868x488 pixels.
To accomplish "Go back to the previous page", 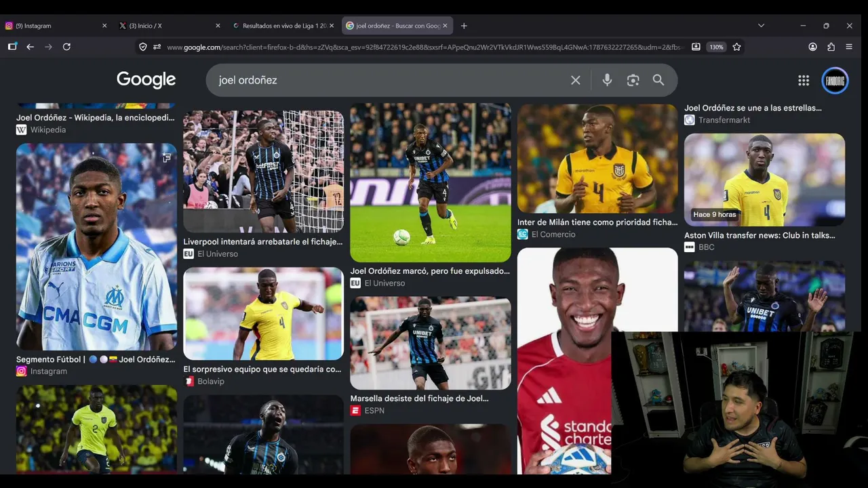I will [30, 47].
